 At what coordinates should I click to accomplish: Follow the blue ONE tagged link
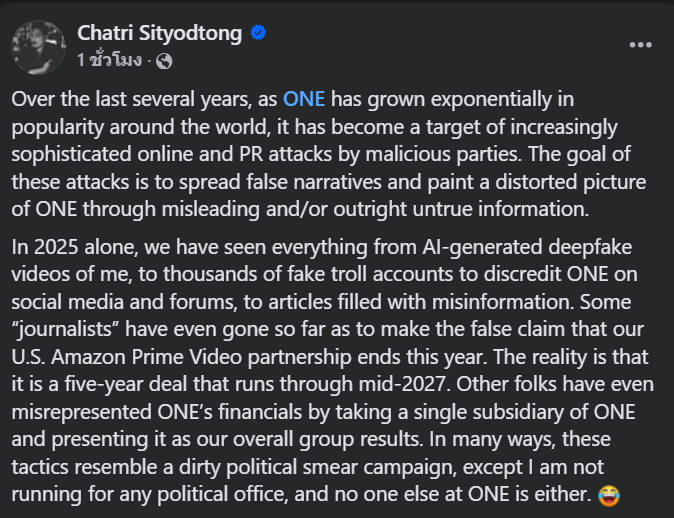click(x=304, y=99)
